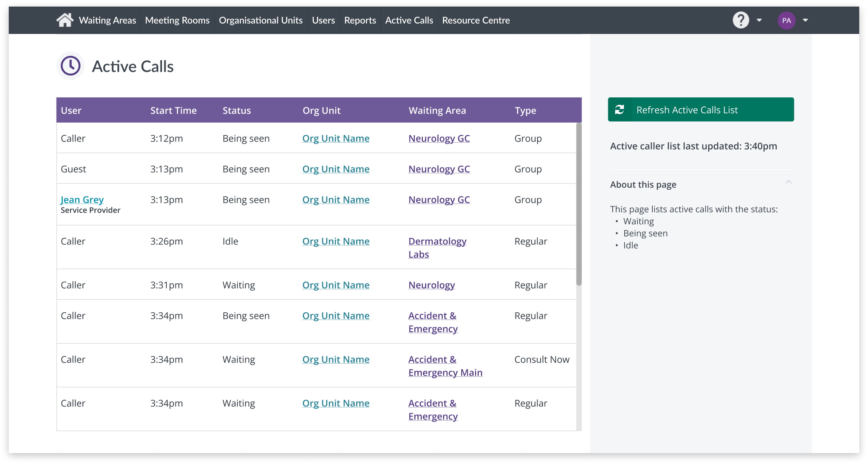Click the Active Calls clock icon
868x464 pixels.
70,66
